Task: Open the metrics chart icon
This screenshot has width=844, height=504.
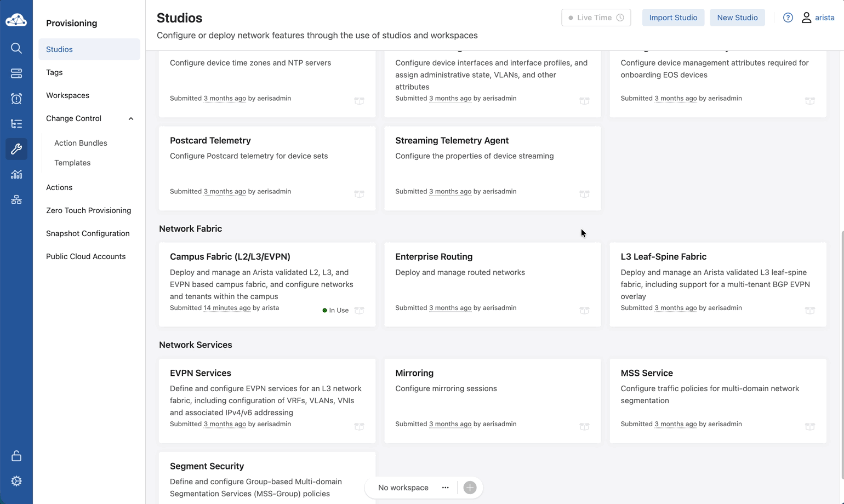Action: (16, 174)
